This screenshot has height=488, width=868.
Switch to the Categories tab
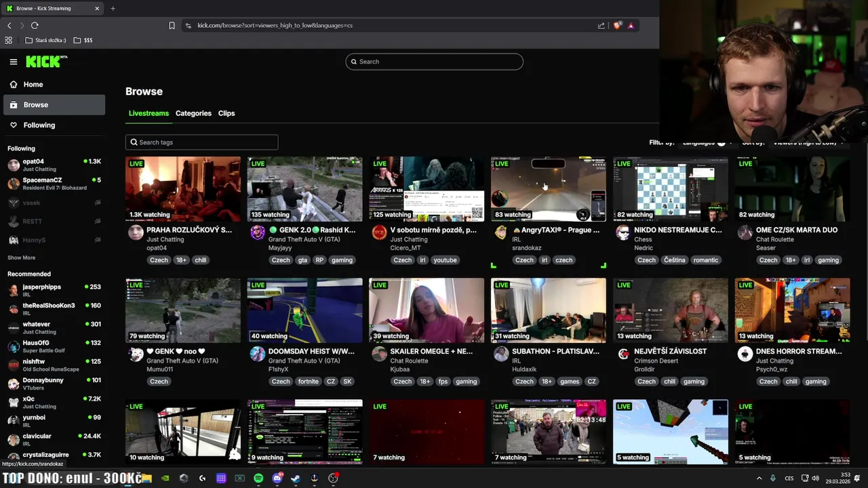click(x=193, y=113)
